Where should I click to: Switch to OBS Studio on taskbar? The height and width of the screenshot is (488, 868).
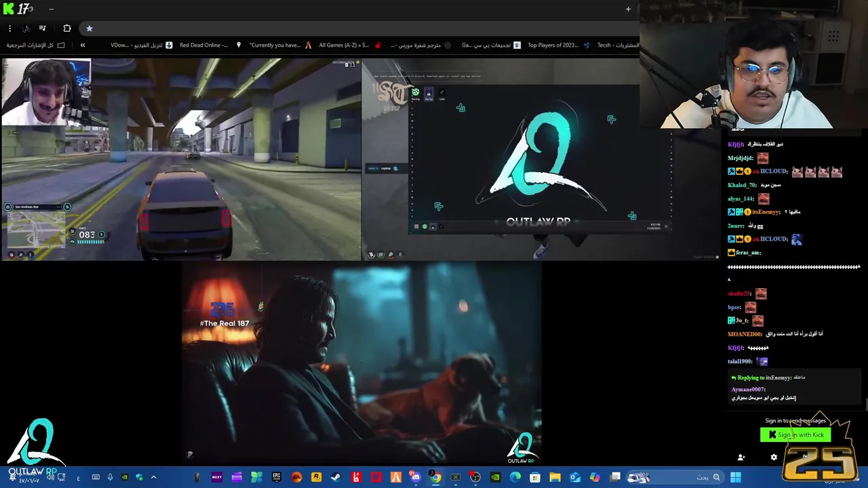[475, 477]
